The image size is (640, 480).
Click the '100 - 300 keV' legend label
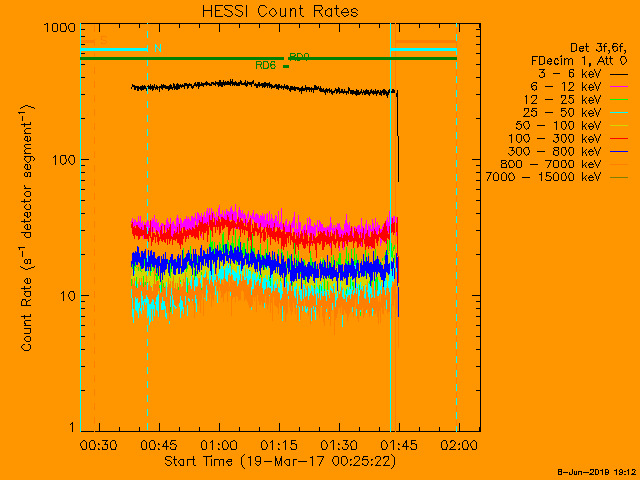coord(555,138)
